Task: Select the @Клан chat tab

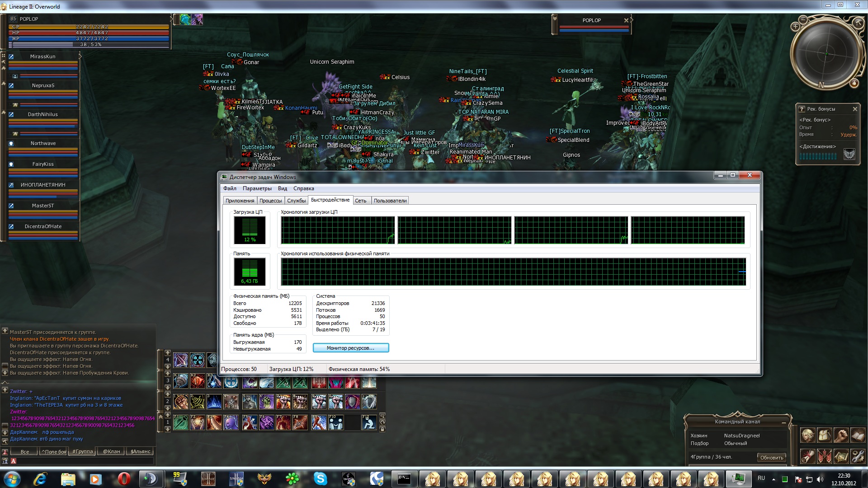Action: tap(111, 451)
